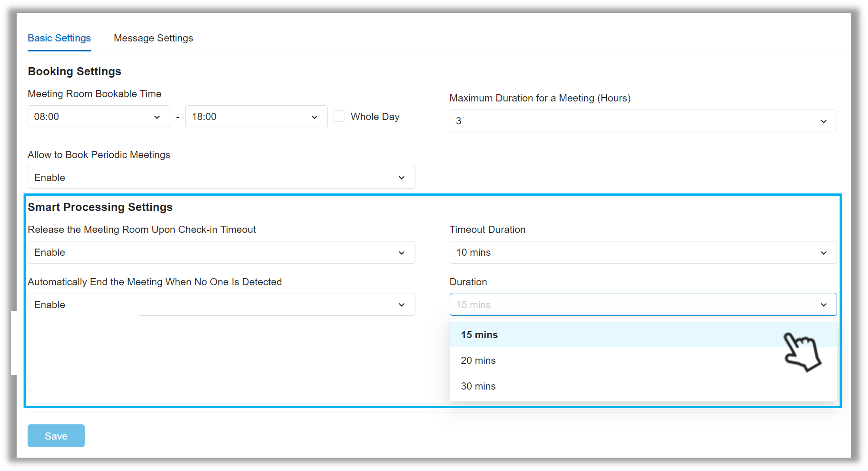The width and height of the screenshot is (868, 471).
Task: Switch to the Message Settings tab
Action: (153, 38)
